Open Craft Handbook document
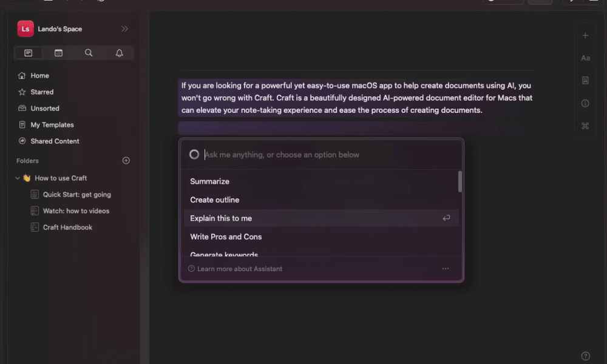The image size is (607, 364). [x=67, y=227]
